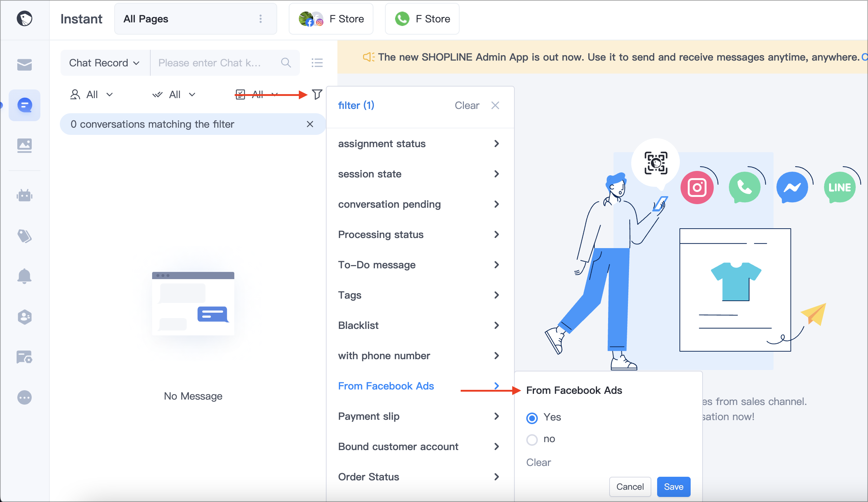
Task: Click the Messenger channel icon
Action: tap(792, 188)
